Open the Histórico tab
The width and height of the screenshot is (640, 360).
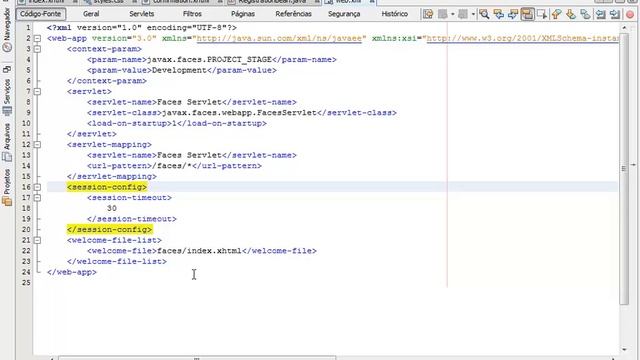[395, 14]
